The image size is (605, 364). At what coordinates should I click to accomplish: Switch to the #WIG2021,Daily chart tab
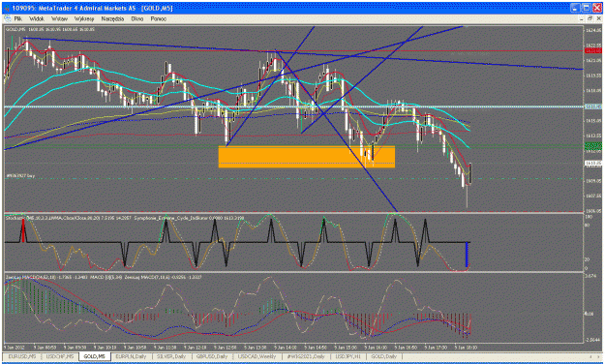(306, 356)
